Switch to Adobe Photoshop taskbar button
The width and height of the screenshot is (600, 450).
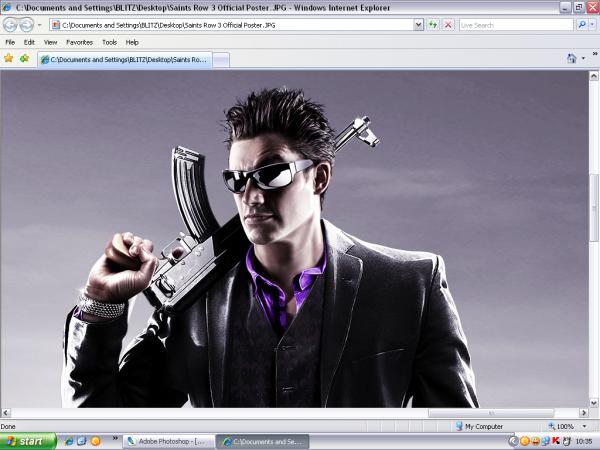tap(165, 440)
